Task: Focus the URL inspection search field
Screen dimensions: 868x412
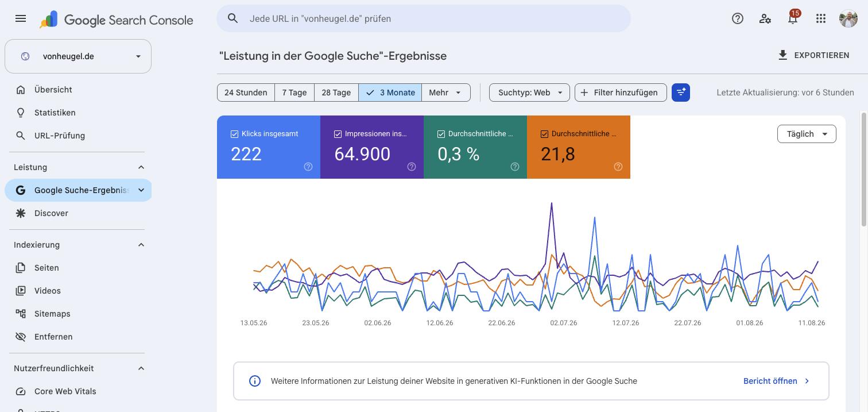Action: [424, 18]
